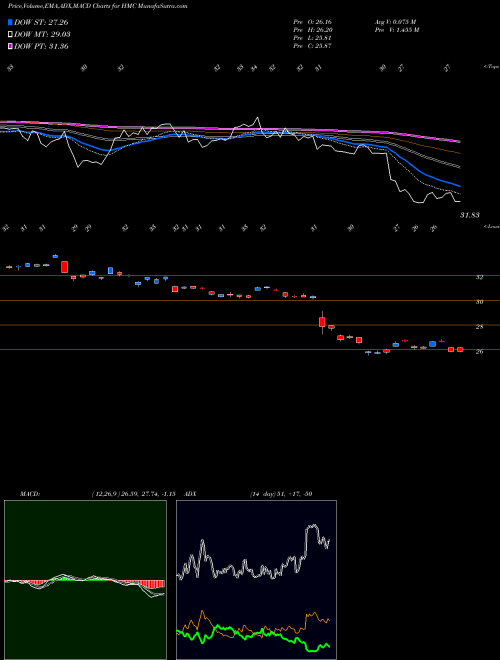500x660 pixels.
Task: Open the dark blue ADX indicator panel
Action: pyautogui.click(x=256, y=580)
